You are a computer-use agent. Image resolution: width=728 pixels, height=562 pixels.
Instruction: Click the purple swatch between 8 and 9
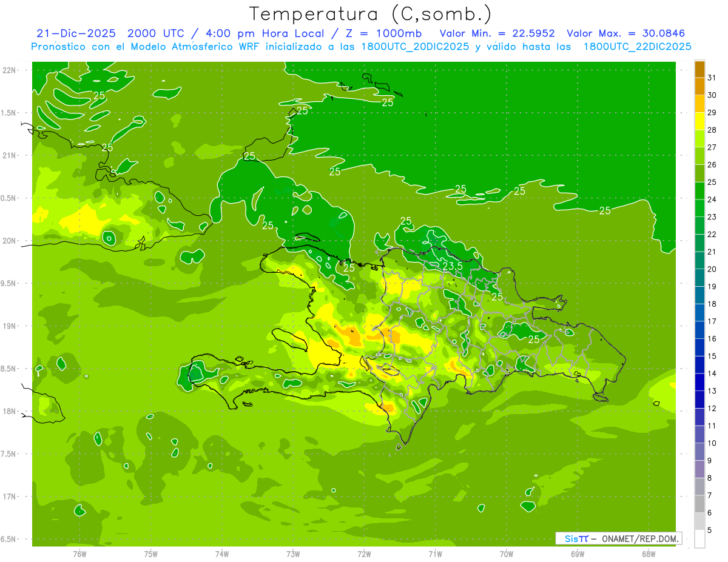point(699,469)
